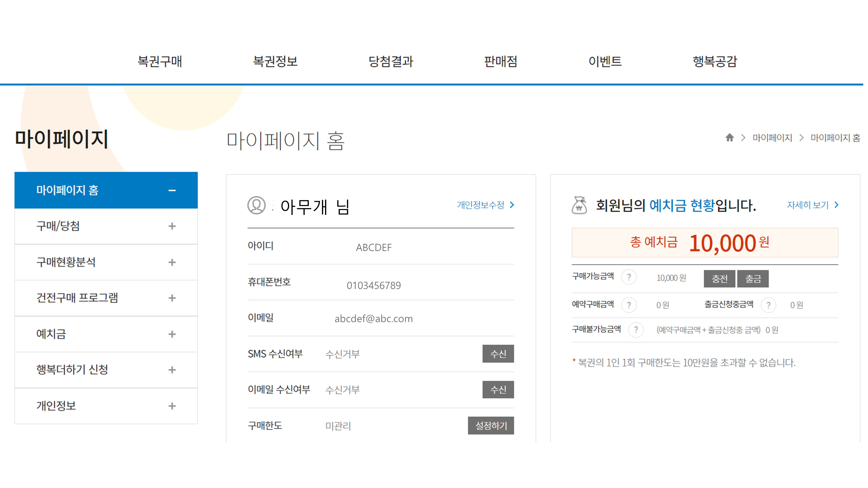The height and width of the screenshot is (488, 868).
Task: Expand the 개인정보 sidebar section
Action: pos(172,406)
